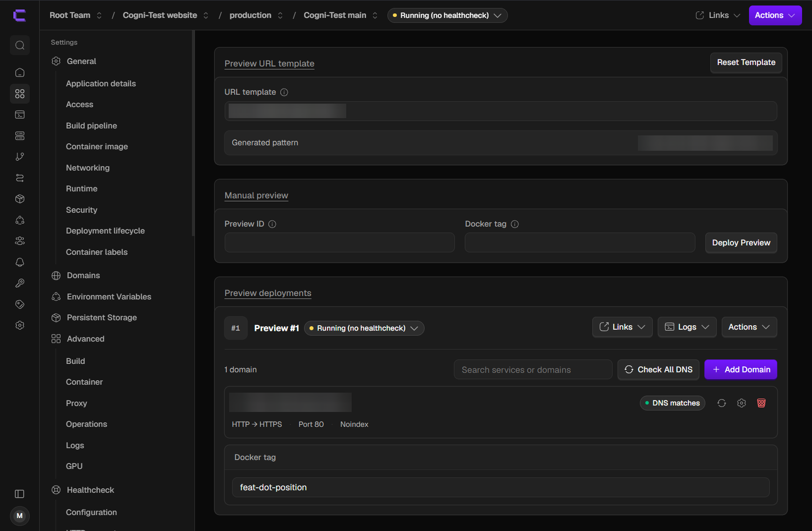Viewport: 812px width, 531px height.
Task: Toggle the sidebar collapse icon at bottom left
Action: pos(20,494)
